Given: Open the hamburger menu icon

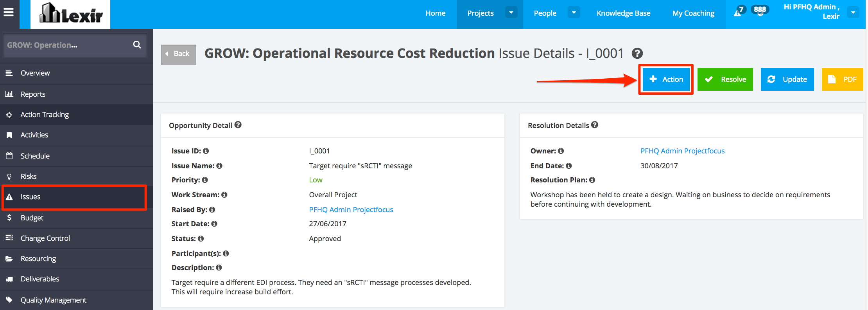Looking at the screenshot, I should pyautogui.click(x=9, y=13).
